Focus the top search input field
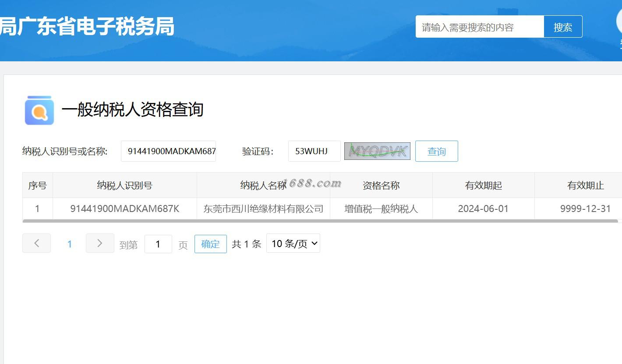Image resolution: width=622 pixels, height=364 pixels. 480,27
